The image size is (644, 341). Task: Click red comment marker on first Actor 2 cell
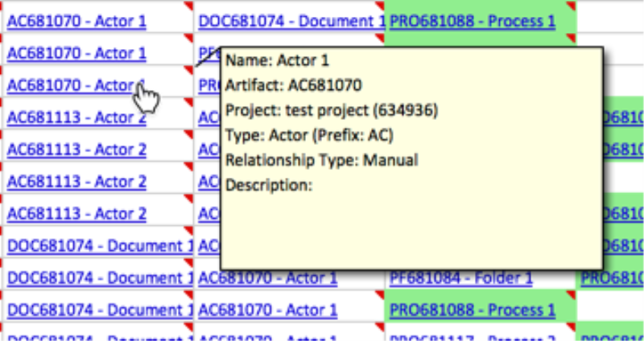(190, 103)
